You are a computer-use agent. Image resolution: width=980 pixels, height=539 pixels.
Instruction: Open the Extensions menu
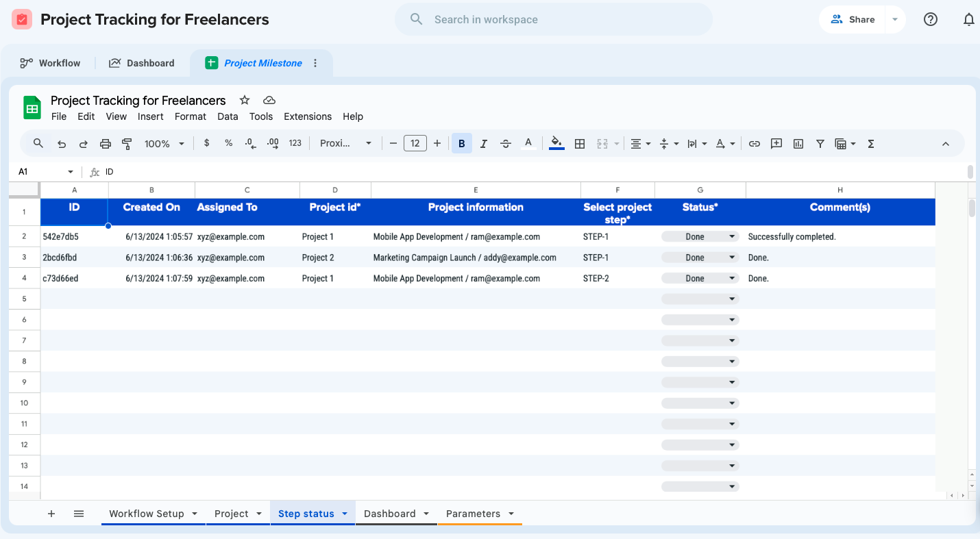308,116
